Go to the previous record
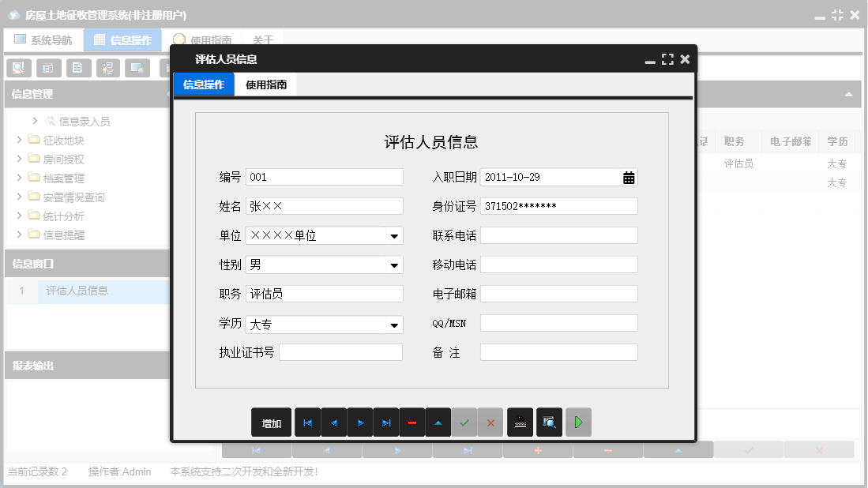This screenshot has width=868, height=488. click(333, 422)
